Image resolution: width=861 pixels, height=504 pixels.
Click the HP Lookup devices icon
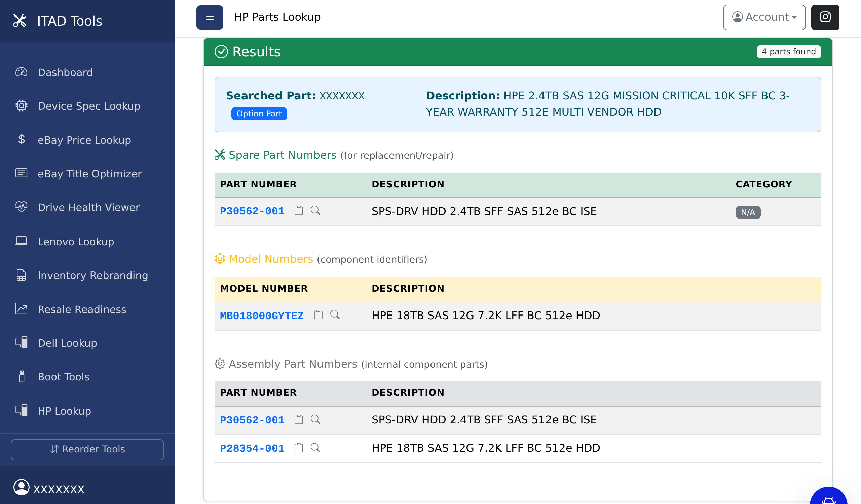[x=21, y=411]
